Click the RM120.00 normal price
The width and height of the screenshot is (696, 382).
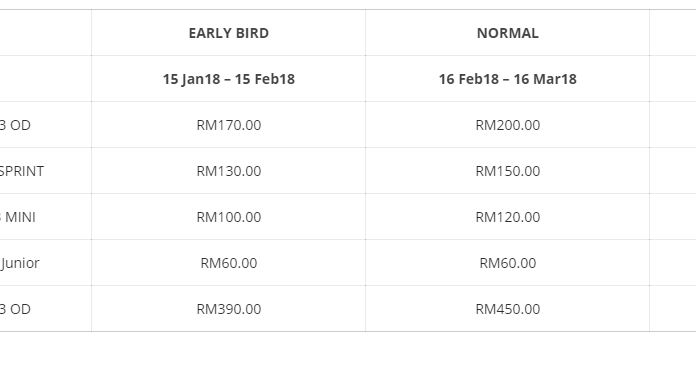tap(507, 217)
